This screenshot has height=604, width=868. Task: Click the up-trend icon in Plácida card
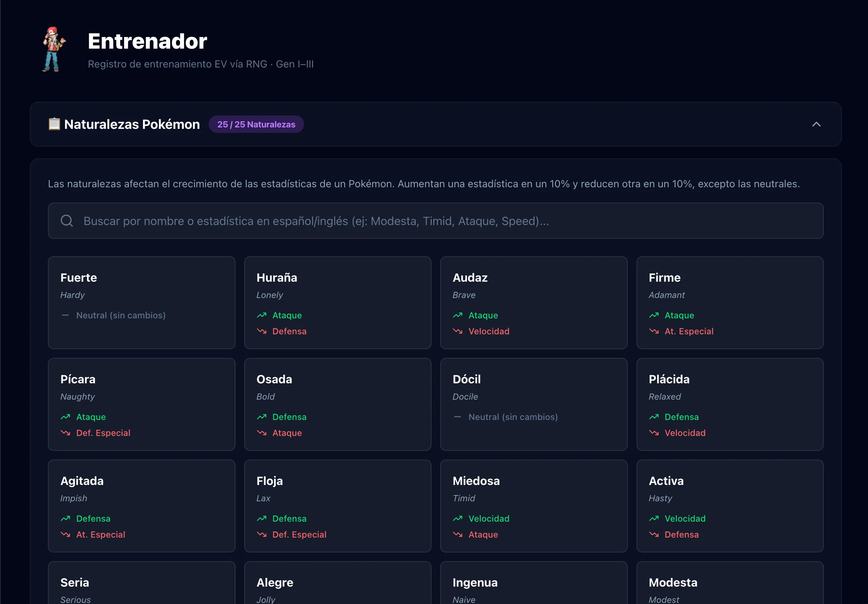(x=654, y=417)
